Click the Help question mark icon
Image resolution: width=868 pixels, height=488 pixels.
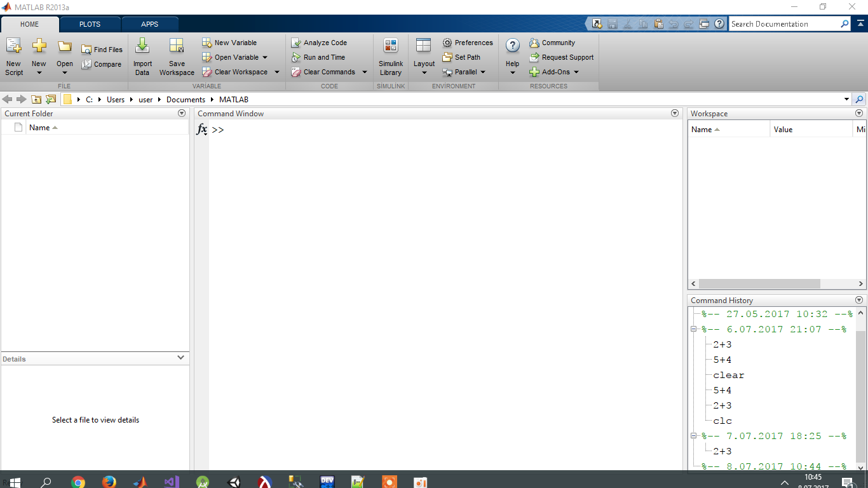point(513,46)
